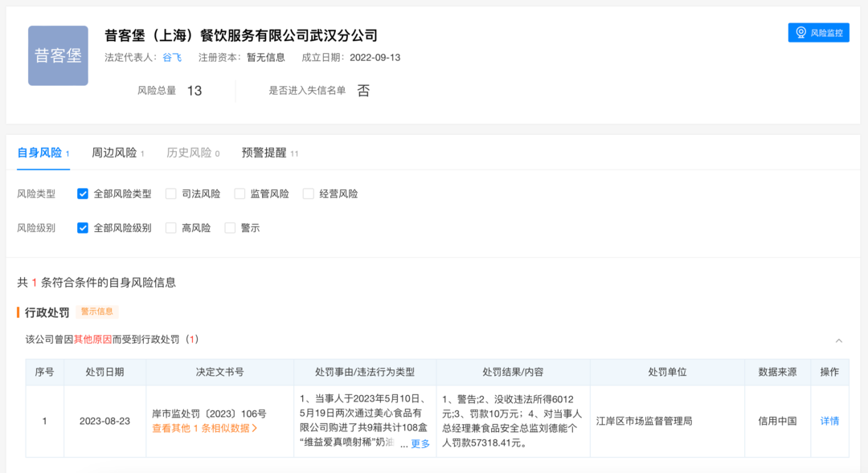The image size is (868, 473).
Task: Click the 序号 column header
Action: (x=44, y=373)
